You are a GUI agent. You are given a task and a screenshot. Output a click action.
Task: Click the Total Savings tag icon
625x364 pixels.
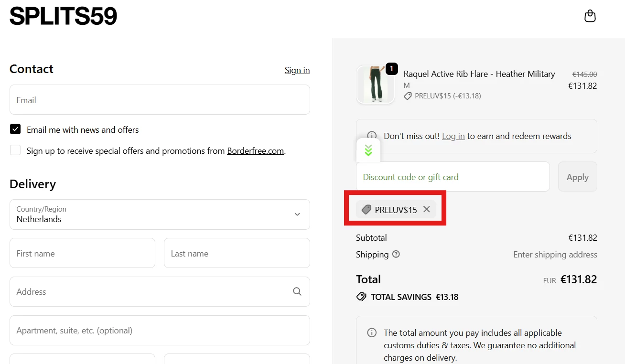362,297
